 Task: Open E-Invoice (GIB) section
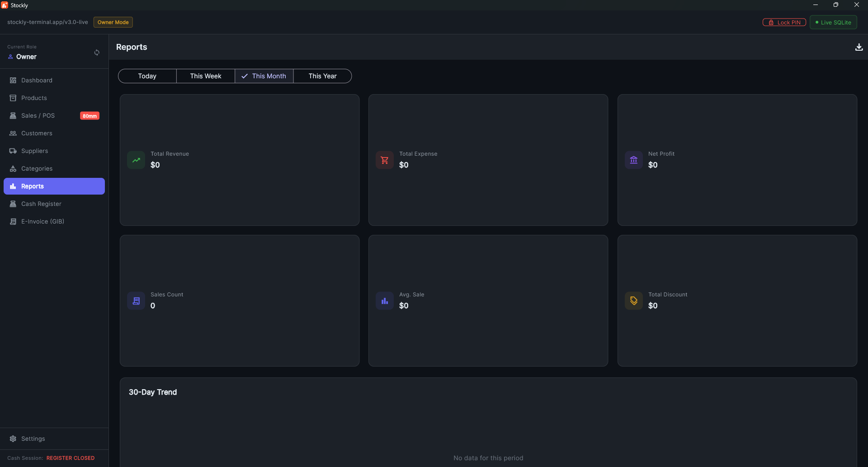pos(54,221)
